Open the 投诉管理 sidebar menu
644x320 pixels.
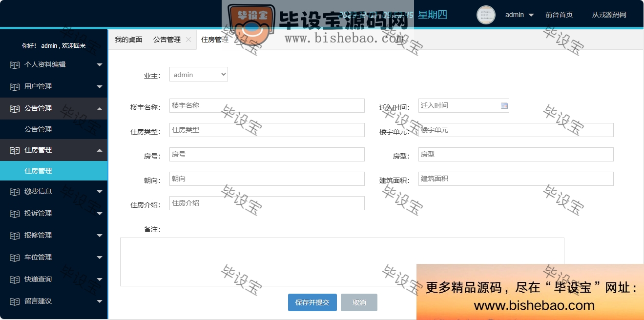54,213
